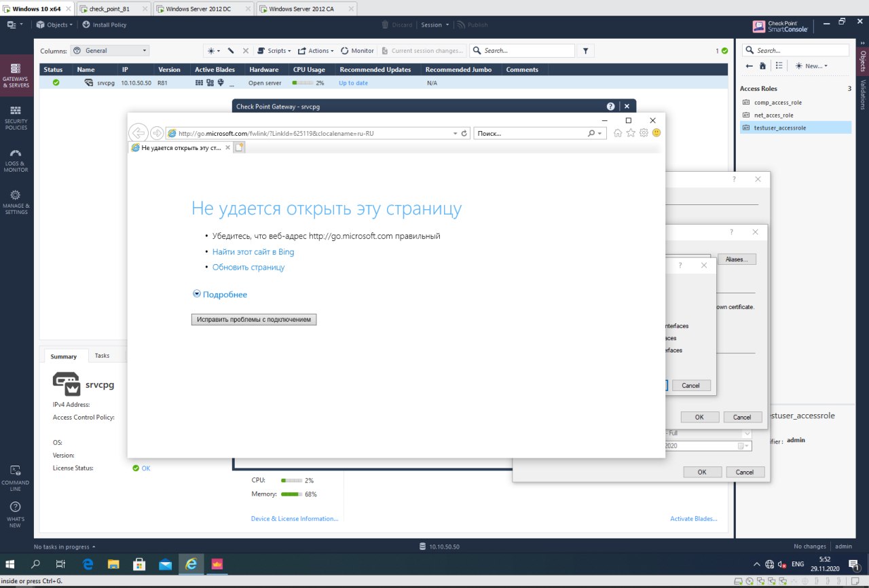The image size is (869, 588).
Task: Open Gateways & Servers view in sidebar
Action: (x=16, y=75)
